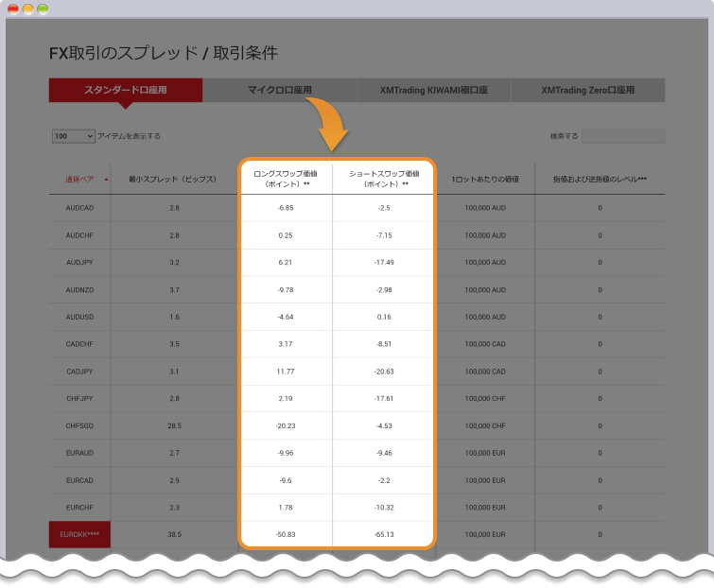Select the EURCAD currency pair cell

tap(79, 480)
